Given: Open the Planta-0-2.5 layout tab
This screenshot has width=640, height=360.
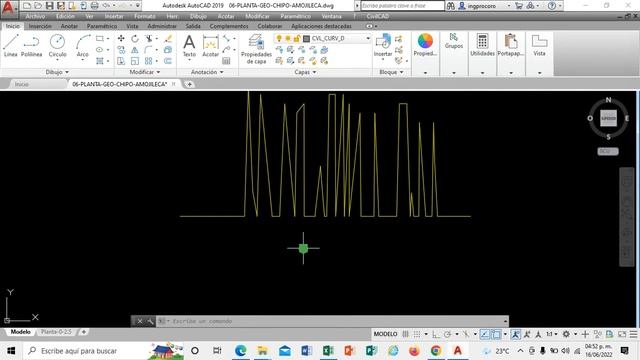Looking at the screenshot, I should 56,332.
